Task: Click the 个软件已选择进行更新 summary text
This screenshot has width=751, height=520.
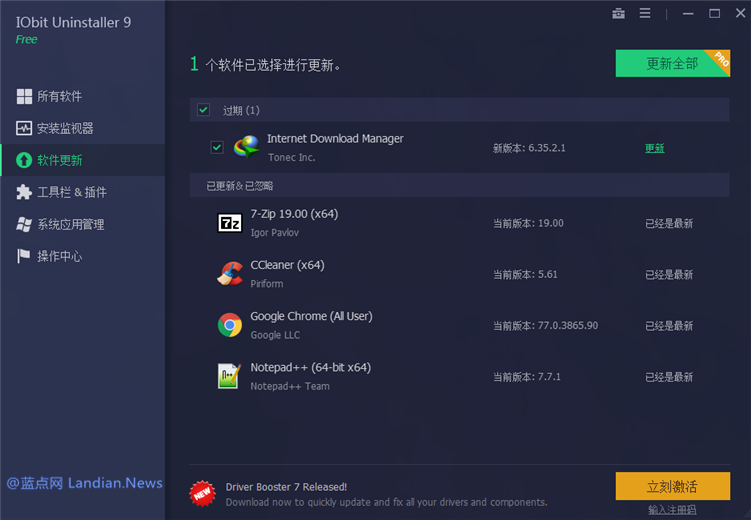Action: [273, 65]
